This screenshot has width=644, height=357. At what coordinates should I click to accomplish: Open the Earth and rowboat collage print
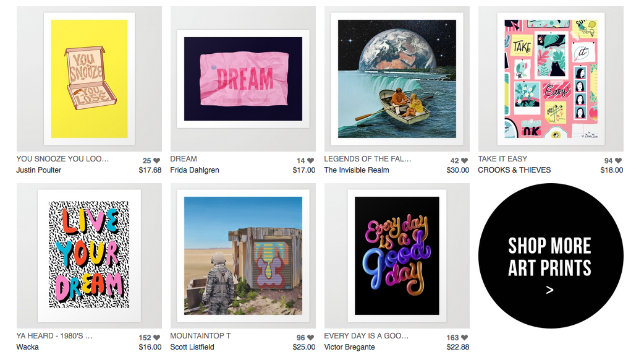[x=397, y=79]
